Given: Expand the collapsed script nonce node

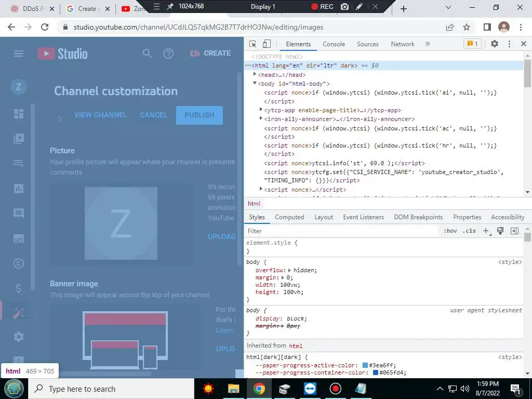Looking at the screenshot, I should click(261, 189).
